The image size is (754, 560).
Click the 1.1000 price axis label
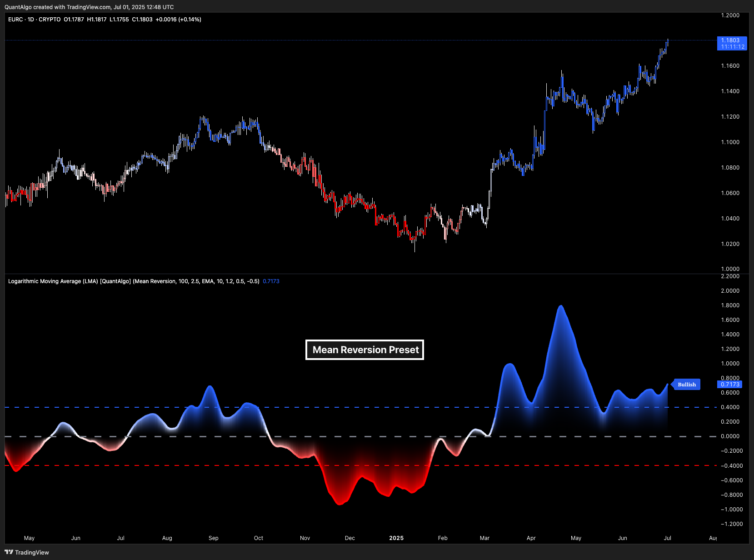tap(730, 142)
